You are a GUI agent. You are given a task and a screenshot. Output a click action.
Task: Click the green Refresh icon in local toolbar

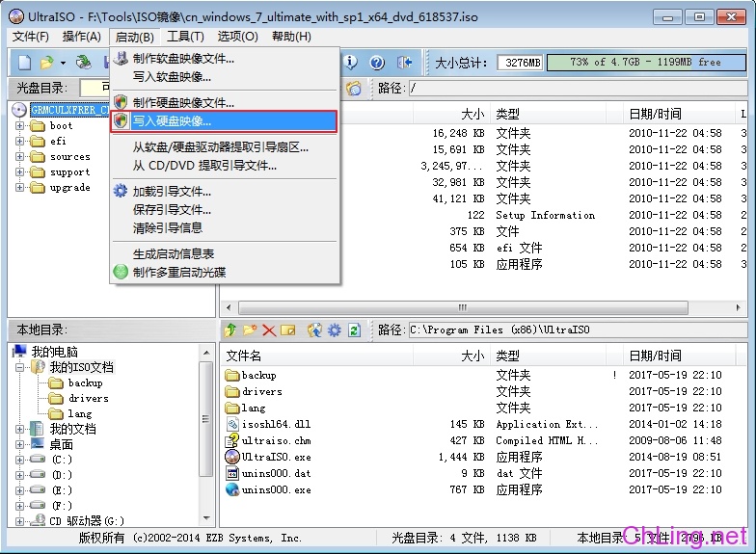[x=355, y=330]
